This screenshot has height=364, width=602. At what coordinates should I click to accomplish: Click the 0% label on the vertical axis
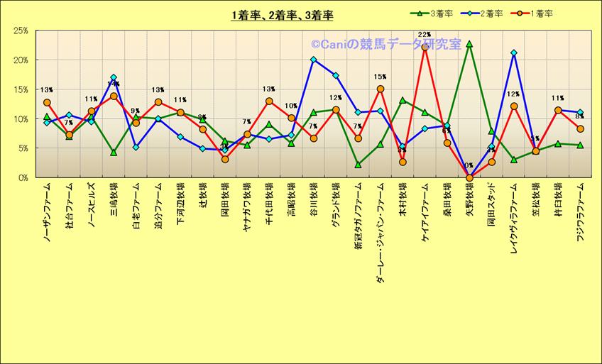(x=23, y=177)
